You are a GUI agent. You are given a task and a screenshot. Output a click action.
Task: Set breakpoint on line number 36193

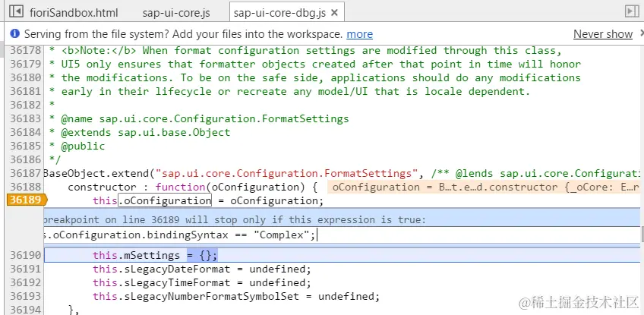26,296
